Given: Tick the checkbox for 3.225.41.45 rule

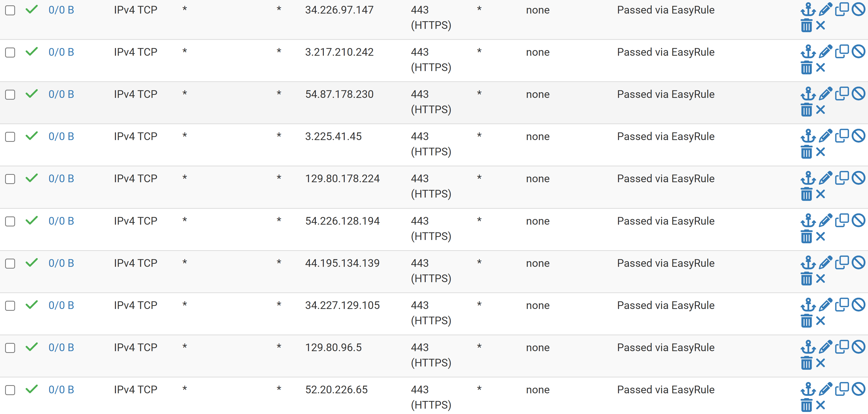Looking at the screenshot, I should coord(10,136).
